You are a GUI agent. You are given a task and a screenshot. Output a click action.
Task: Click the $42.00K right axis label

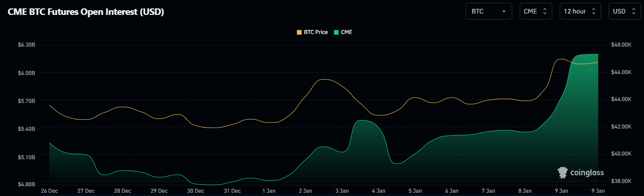[621, 127]
